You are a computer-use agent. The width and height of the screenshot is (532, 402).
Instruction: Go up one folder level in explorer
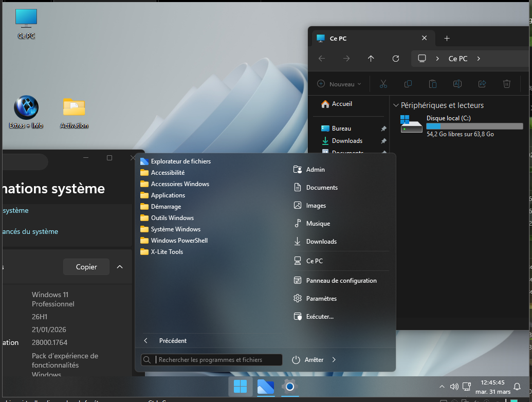click(371, 59)
